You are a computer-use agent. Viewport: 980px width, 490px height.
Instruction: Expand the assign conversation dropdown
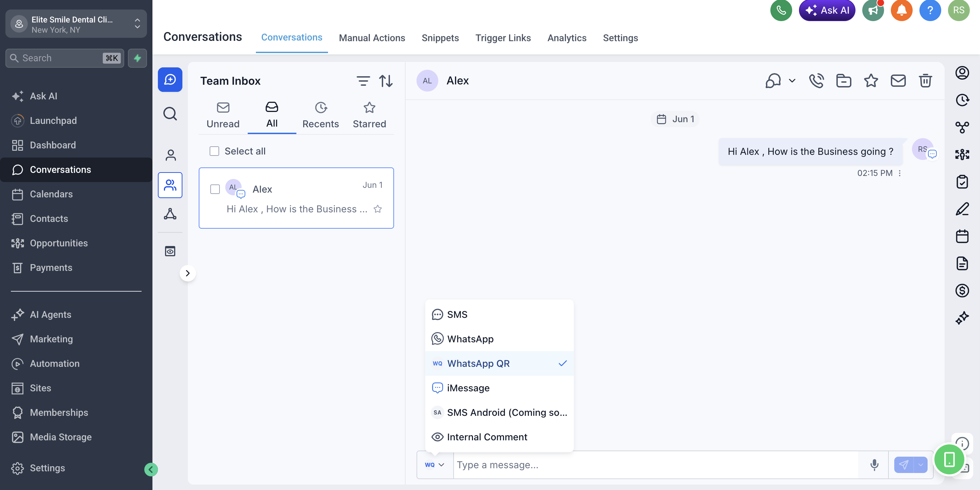tap(792, 81)
